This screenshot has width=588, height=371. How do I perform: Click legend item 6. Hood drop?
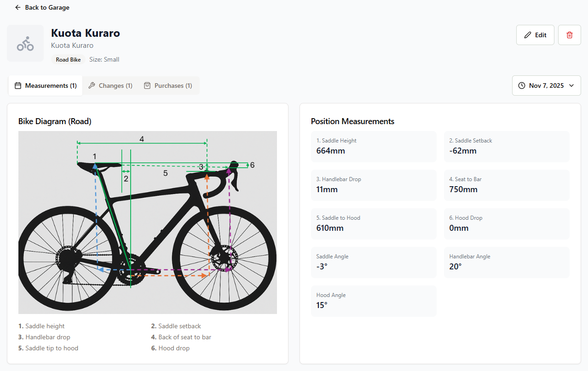(x=170, y=348)
